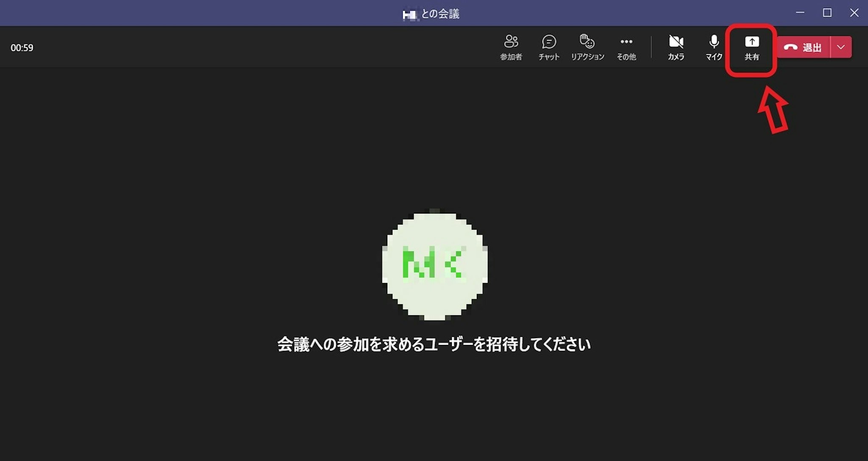
Task: Click the divider line left of カメラ
Action: click(x=651, y=47)
